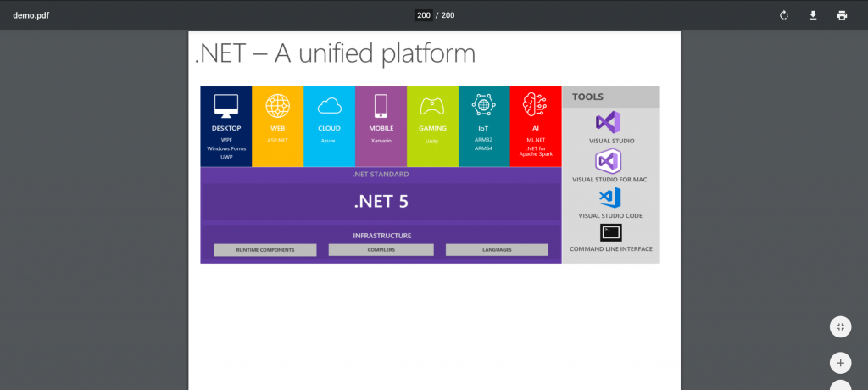Click the Visual Studio Code logo

[609, 198]
